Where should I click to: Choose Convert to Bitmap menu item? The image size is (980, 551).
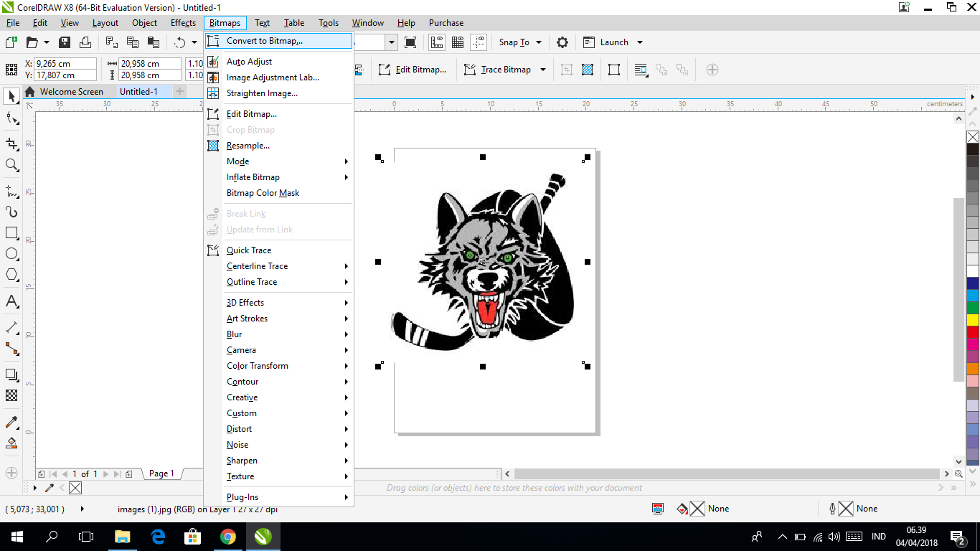pyautogui.click(x=279, y=41)
